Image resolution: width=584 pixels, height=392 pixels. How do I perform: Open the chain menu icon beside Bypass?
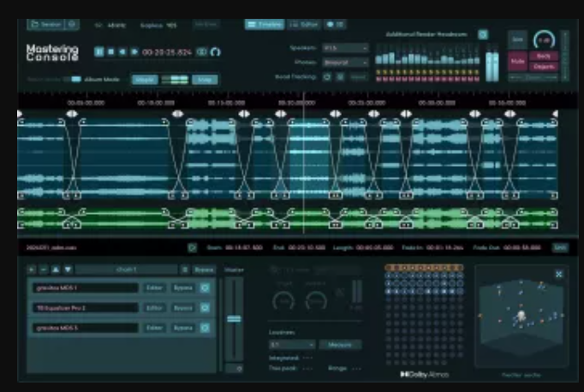tap(184, 270)
